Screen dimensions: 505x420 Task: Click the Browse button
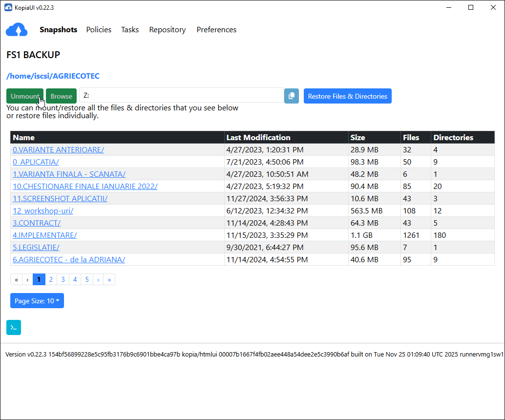click(x=61, y=96)
